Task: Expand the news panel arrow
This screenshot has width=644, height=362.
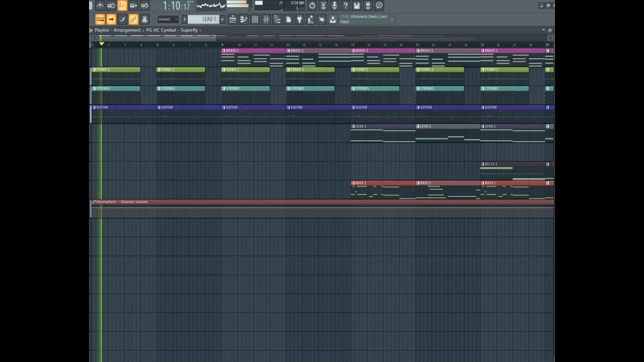Action: coord(392,19)
